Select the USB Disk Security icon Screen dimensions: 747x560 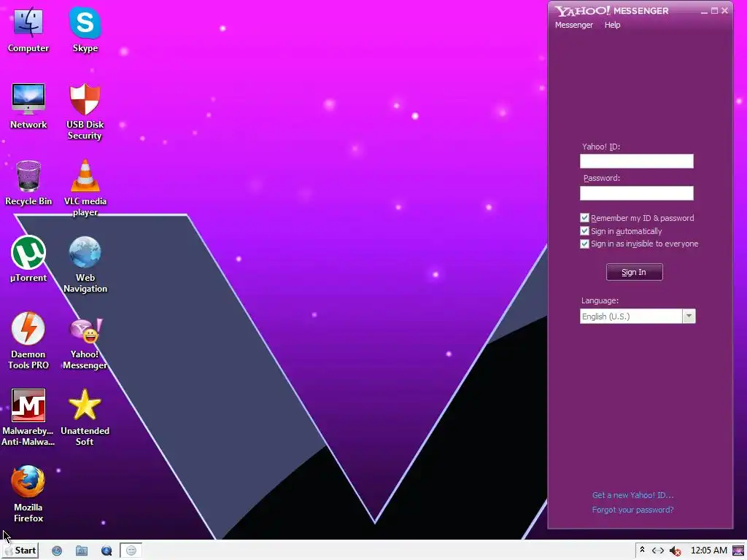point(85,112)
